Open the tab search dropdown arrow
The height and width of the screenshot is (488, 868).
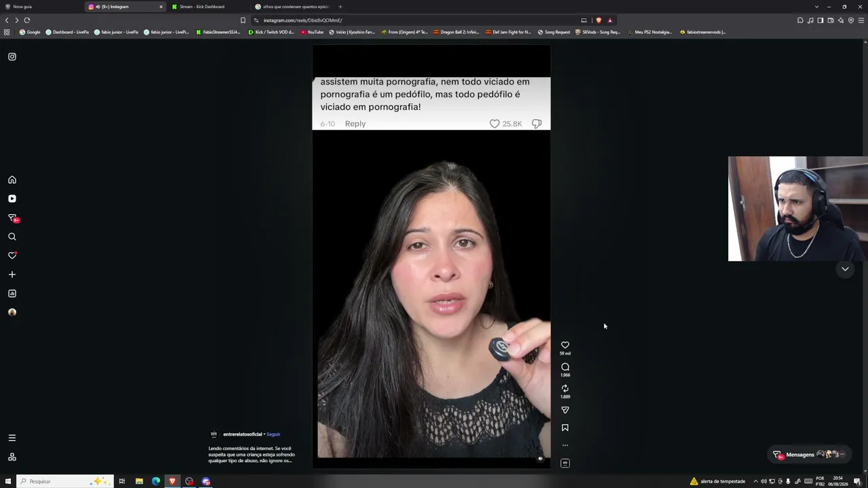pyautogui.click(x=816, y=7)
